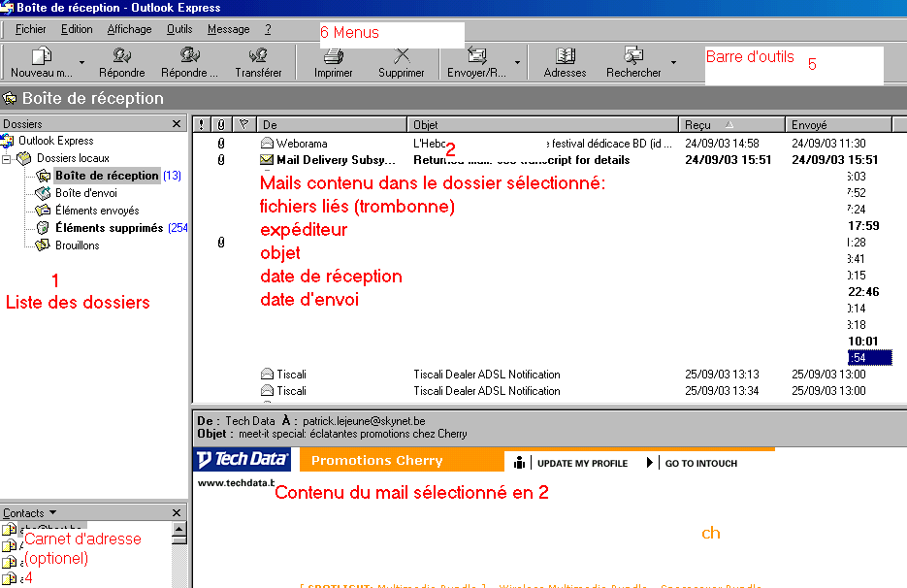The image size is (907, 588).
Task: Open the Outils menu
Action: pos(179,29)
